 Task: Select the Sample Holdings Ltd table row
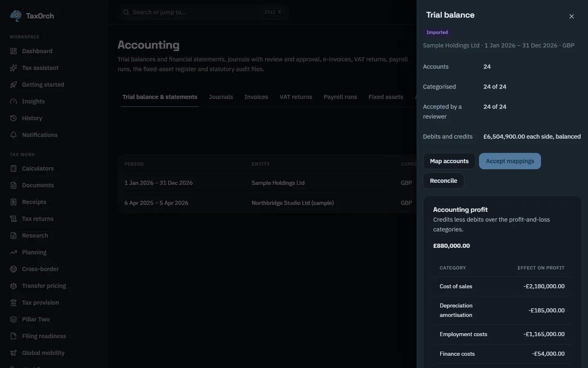(x=267, y=183)
